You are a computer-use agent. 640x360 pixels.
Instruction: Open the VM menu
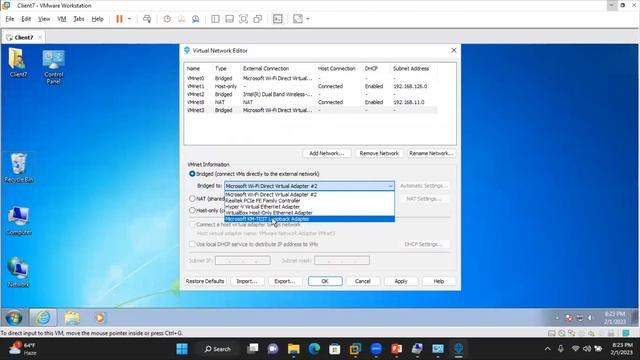[x=62, y=19]
